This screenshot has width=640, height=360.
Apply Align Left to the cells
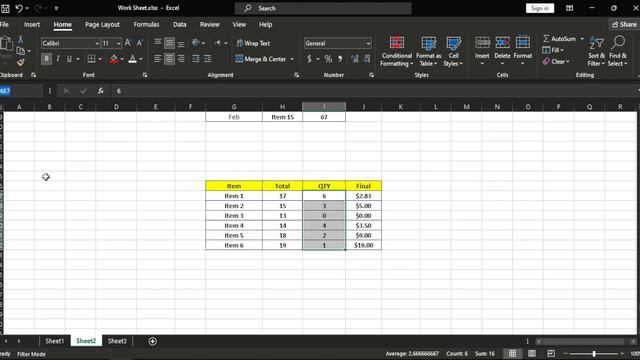pyautogui.click(x=158, y=59)
